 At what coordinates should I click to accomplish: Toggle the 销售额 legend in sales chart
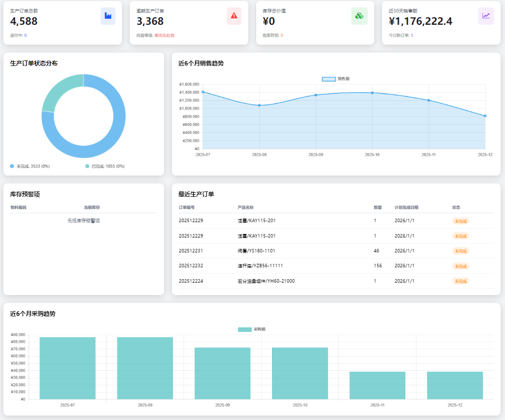click(336, 79)
